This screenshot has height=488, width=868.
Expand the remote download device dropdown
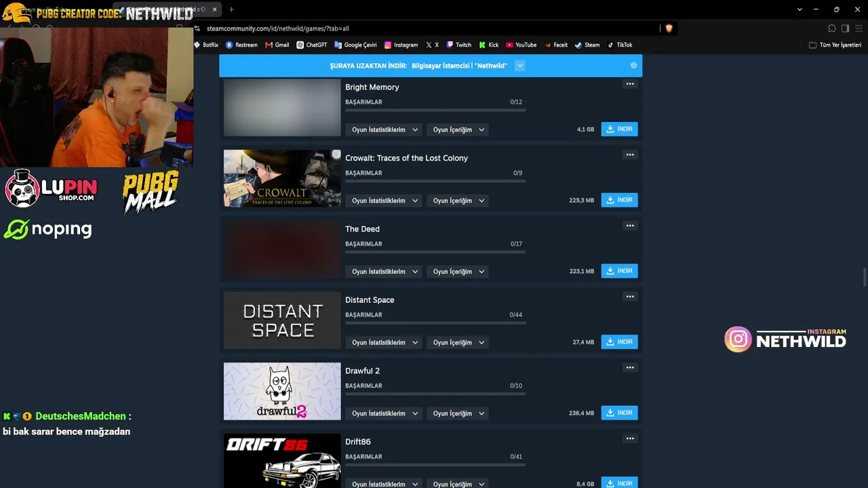tap(520, 66)
